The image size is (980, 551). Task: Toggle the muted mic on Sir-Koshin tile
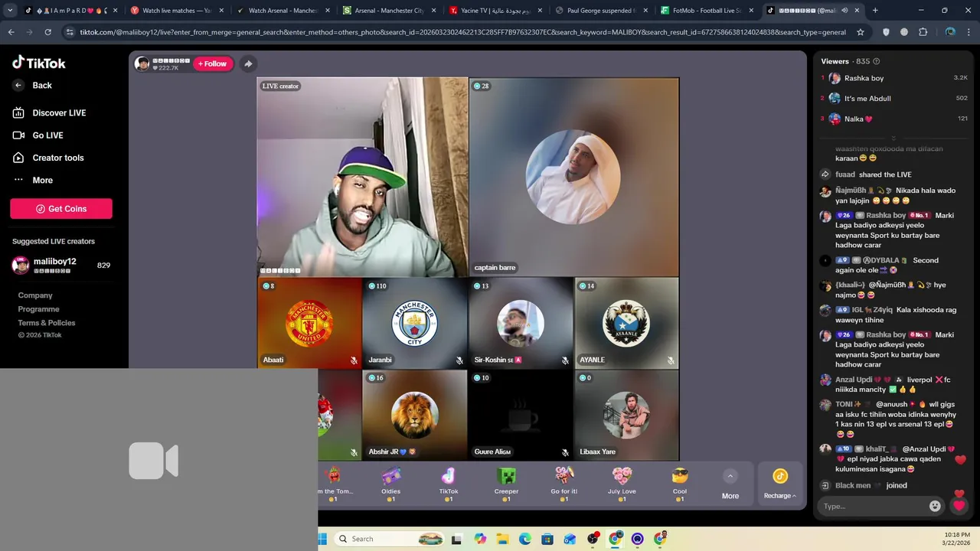pyautogui.click(x=565, y=360)
